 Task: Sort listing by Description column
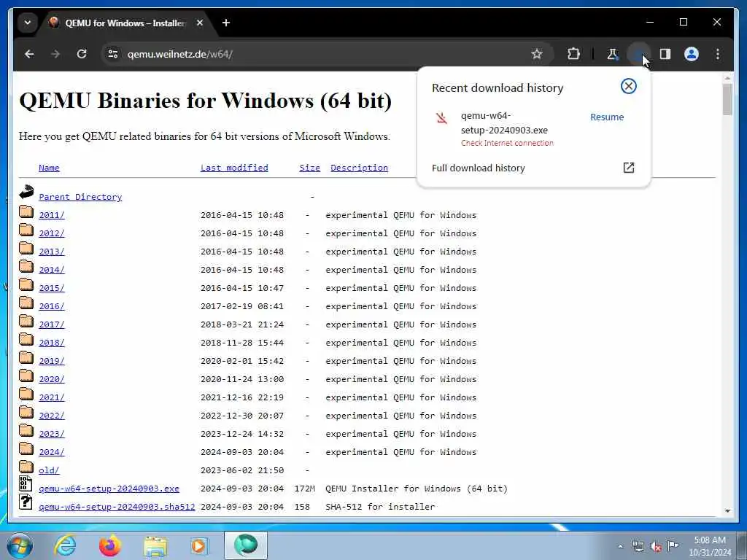pyautogui.click(x=359, y=168)
